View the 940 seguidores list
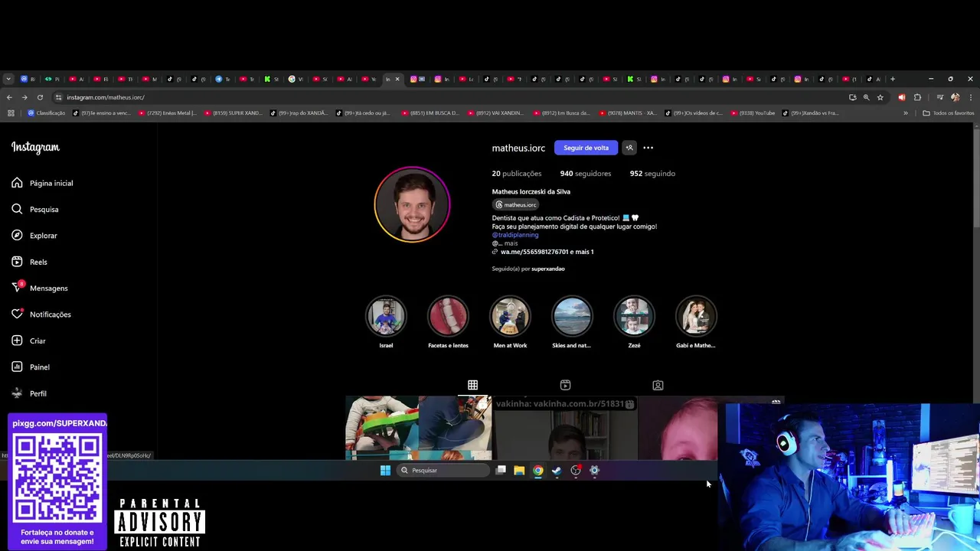 coord(586,174)
